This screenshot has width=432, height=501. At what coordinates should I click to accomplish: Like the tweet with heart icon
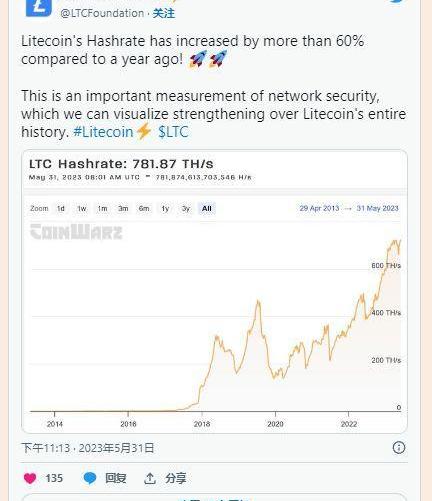[30, 478]
